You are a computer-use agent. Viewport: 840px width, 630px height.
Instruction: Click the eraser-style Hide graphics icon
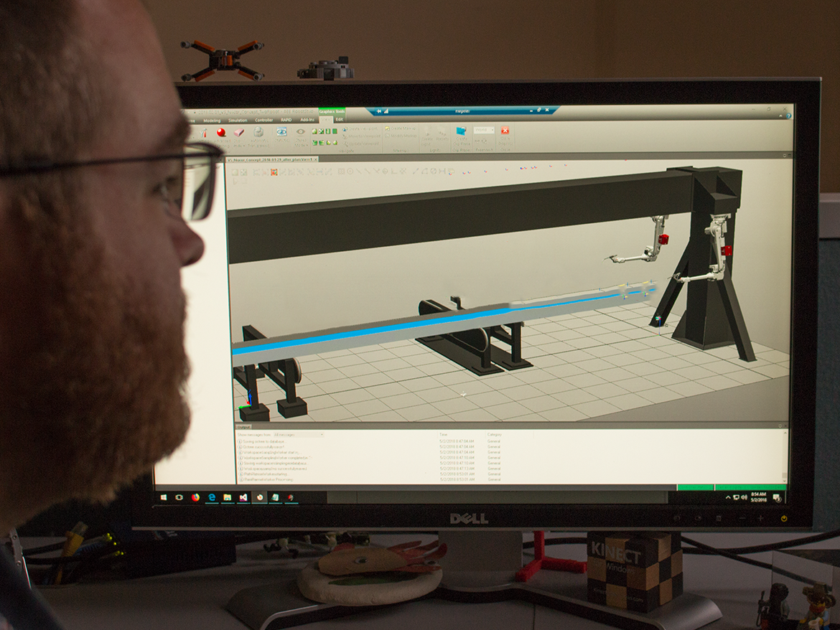[239, 131]
